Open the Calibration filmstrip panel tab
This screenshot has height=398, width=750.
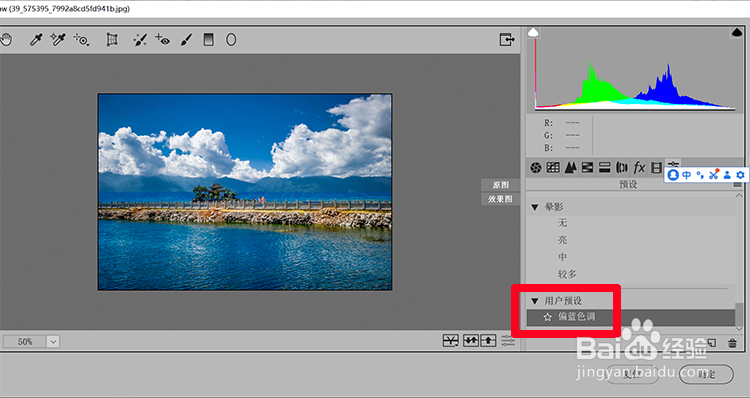pyautogui.click(x=656, y=167)
